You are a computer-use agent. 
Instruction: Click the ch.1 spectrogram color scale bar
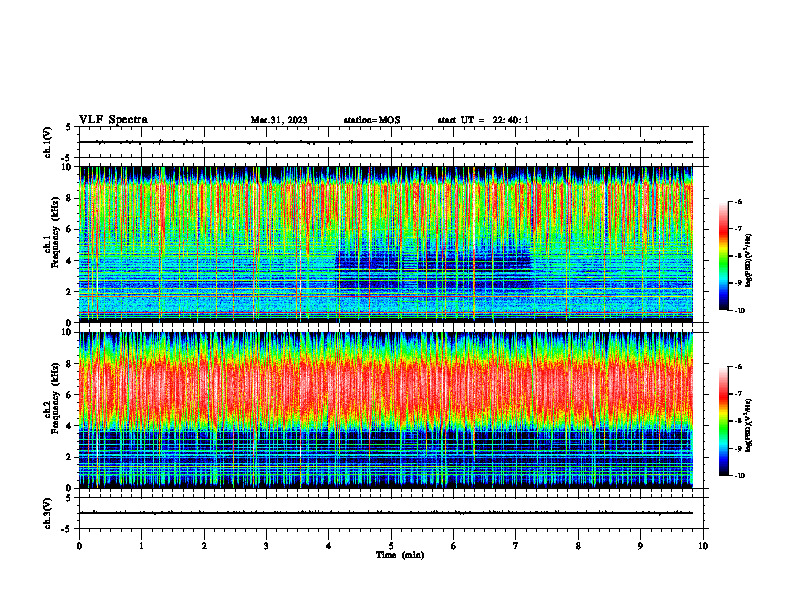click(x=724, y=256)
